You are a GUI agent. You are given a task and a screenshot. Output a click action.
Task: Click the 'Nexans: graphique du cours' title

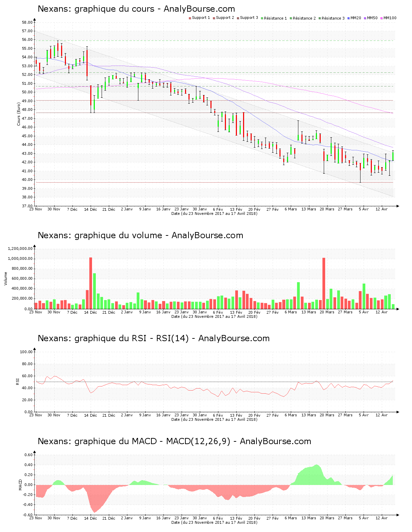tap(136, 9)
